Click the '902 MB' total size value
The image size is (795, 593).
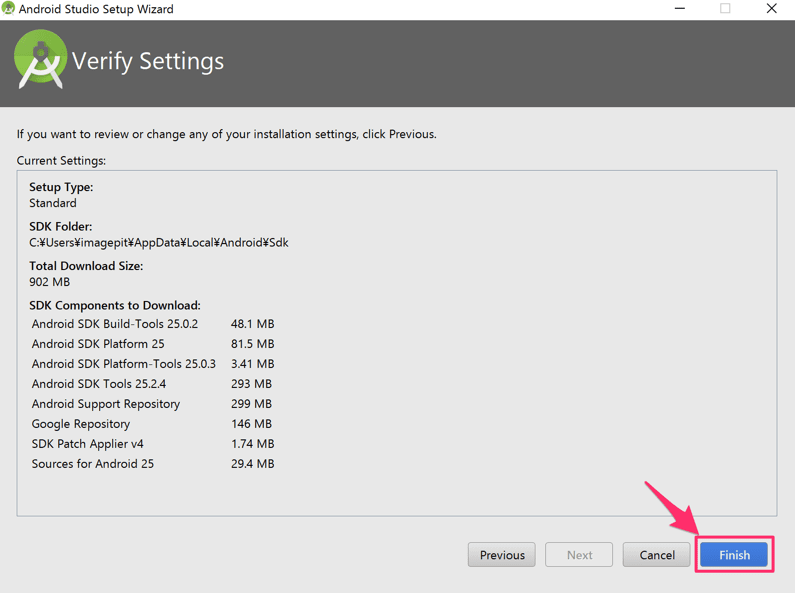point(50,282)
